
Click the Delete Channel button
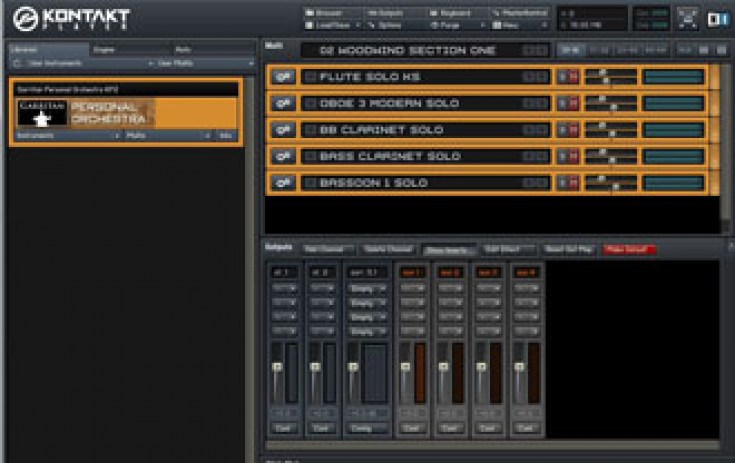388,249
